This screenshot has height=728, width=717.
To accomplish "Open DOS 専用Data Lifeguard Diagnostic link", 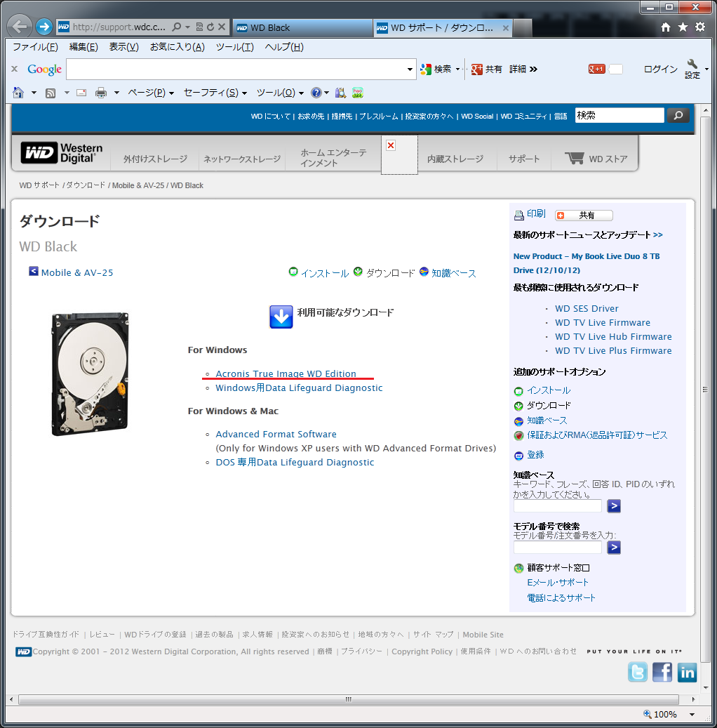I will [x=295, y=463].
